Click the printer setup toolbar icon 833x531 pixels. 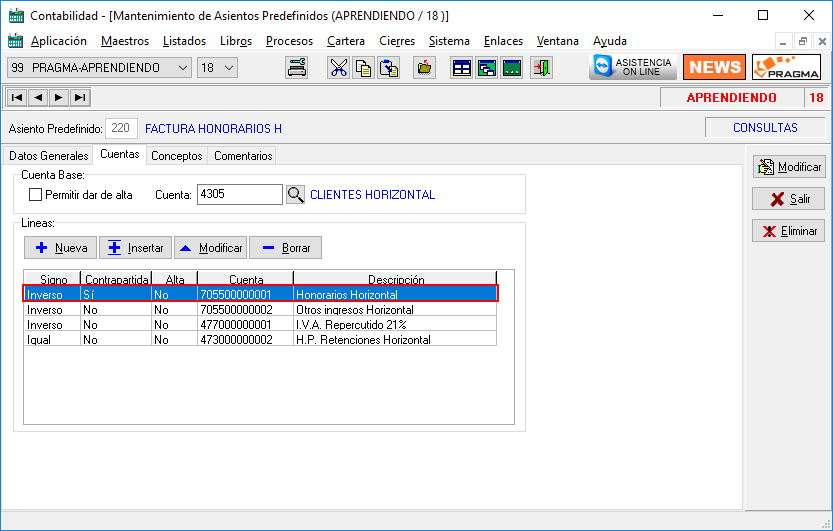297,68
